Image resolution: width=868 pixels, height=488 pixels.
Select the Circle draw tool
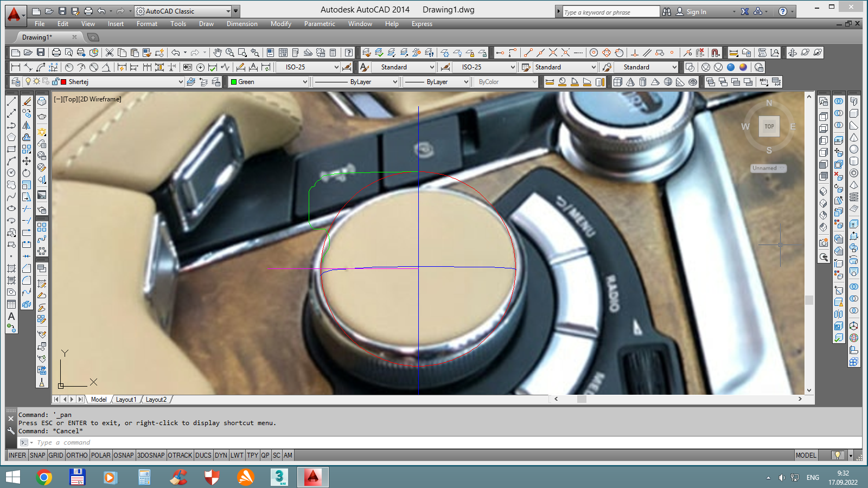[x=11, y=173]
